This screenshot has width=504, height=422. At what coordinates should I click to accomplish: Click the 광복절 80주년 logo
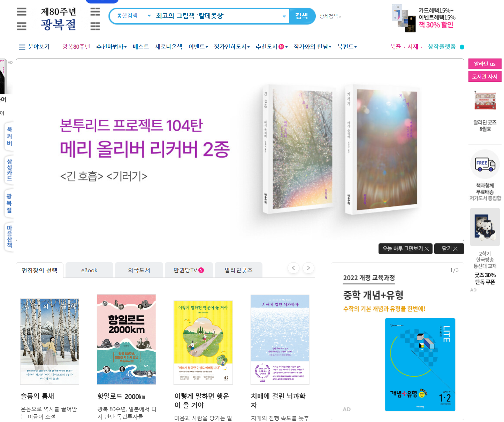(58, 18)
